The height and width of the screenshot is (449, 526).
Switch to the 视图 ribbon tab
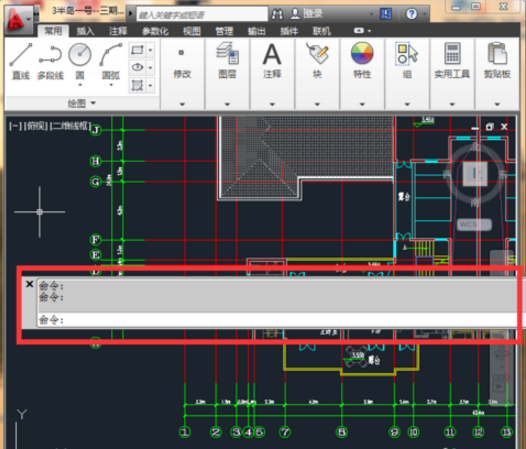pyautogui.click(x=192, y=31)
